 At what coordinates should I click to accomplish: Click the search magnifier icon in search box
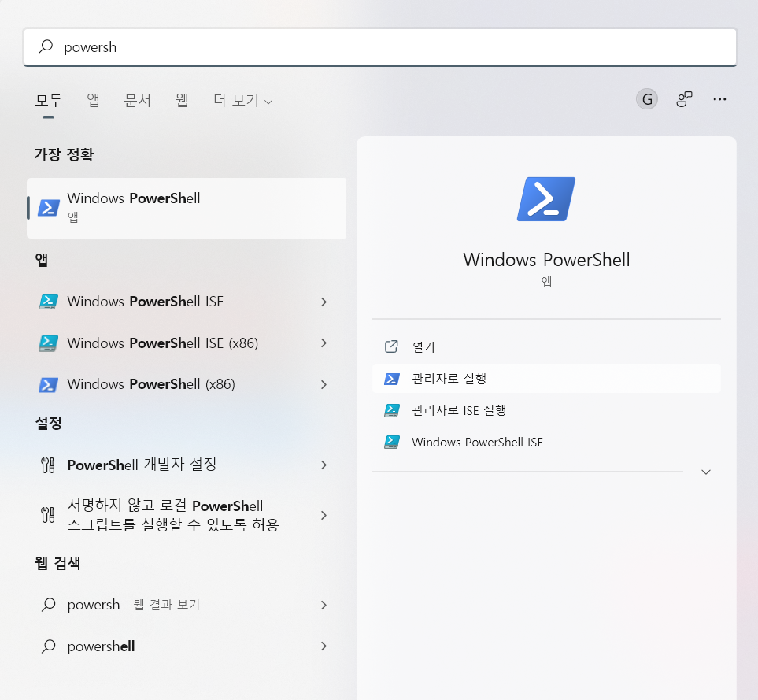pyautogui.click(x=46, y=46)
